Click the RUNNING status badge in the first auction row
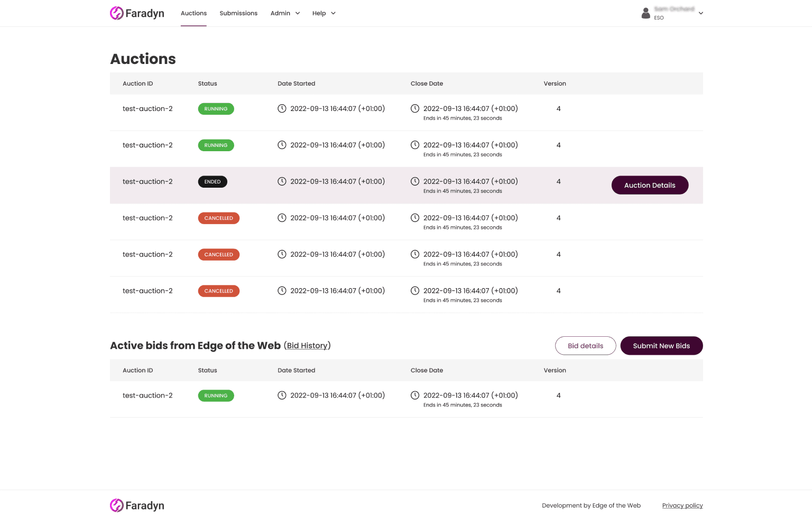812x516 pixels. [216, 109]
